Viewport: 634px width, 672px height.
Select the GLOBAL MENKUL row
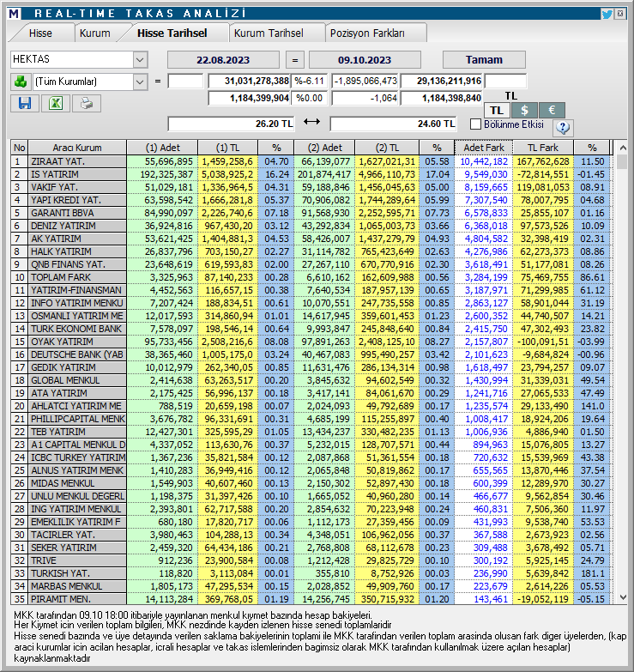[x=311, y=380]
